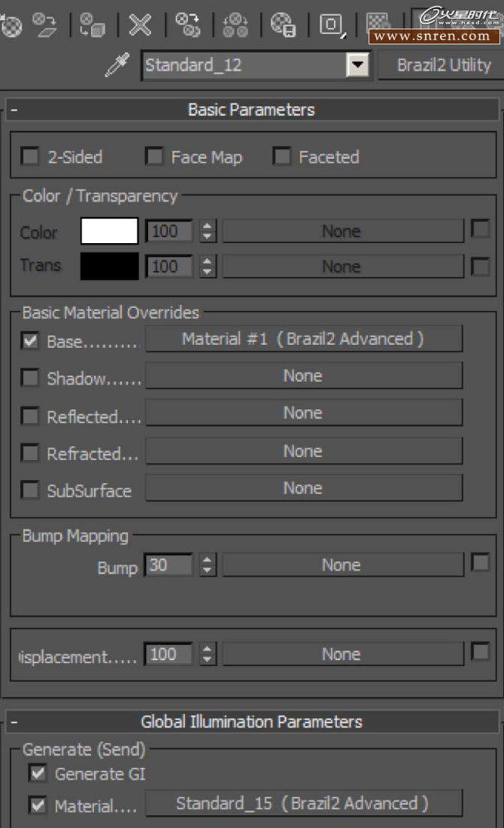Enable the Face Map checkbox
The width and height of the screenshot is (504, 828).
[154, 157]
